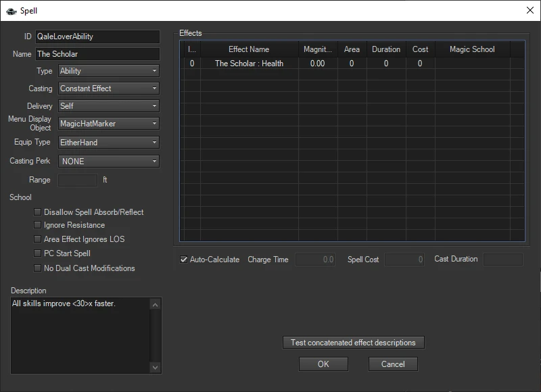
Task: Click the Test concatenated effect descriptions button
Action: 353,343
